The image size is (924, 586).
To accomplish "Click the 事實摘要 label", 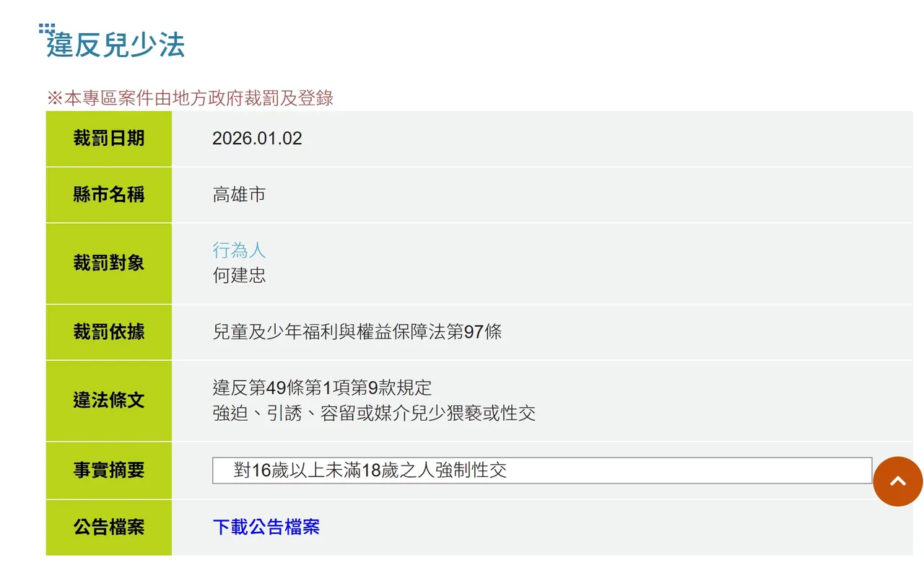I will pyautogui.click(x=108, y=470).
